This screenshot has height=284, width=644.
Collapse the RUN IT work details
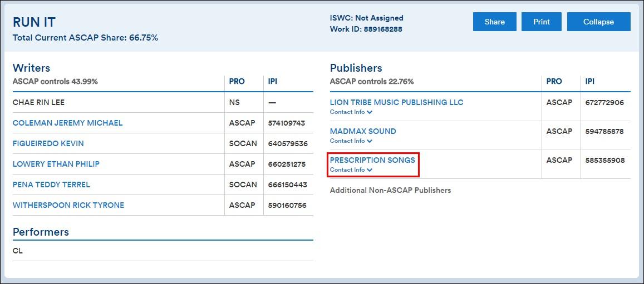click(x=598, y=22)
